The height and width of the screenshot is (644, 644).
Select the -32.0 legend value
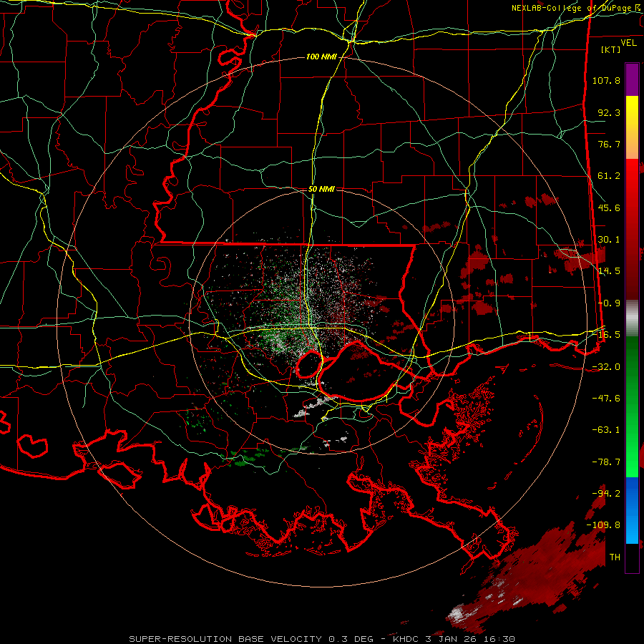[606, 367]
